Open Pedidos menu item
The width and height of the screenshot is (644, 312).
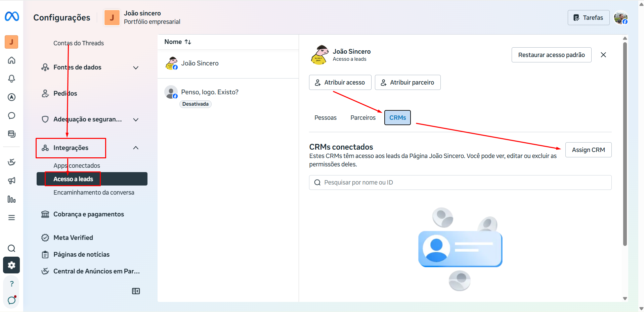pos(65,94)
